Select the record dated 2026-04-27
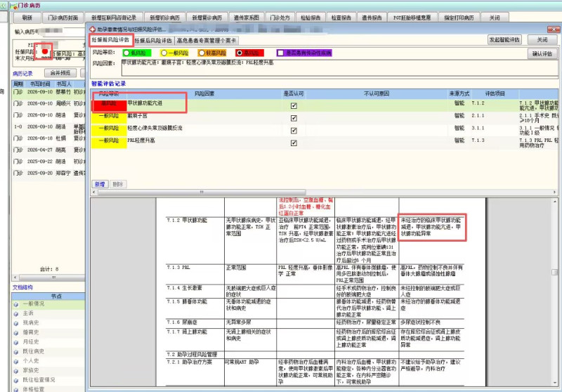Image resolution: width=562 pixels, height=392 pixels. pos(49,150)
